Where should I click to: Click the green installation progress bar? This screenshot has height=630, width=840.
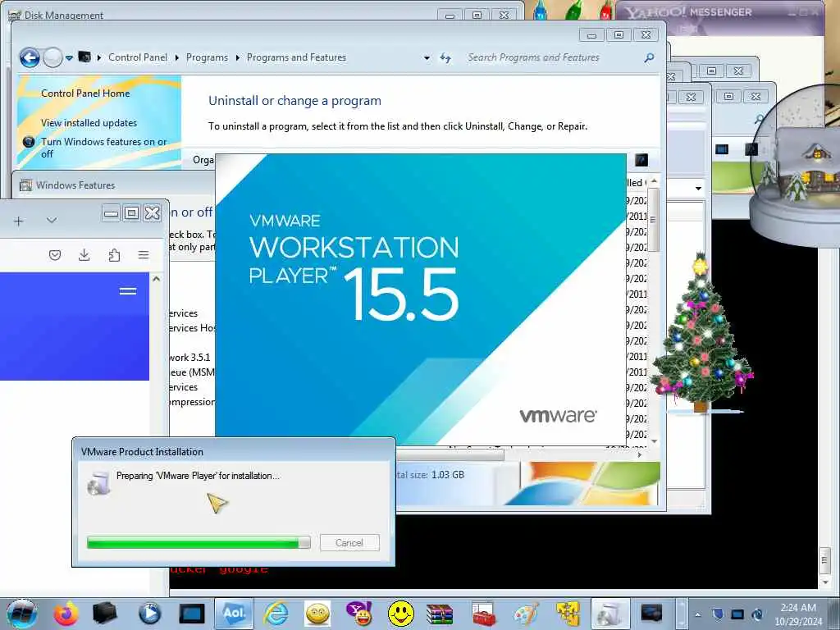pyautogui.click(x=199, y=543)
